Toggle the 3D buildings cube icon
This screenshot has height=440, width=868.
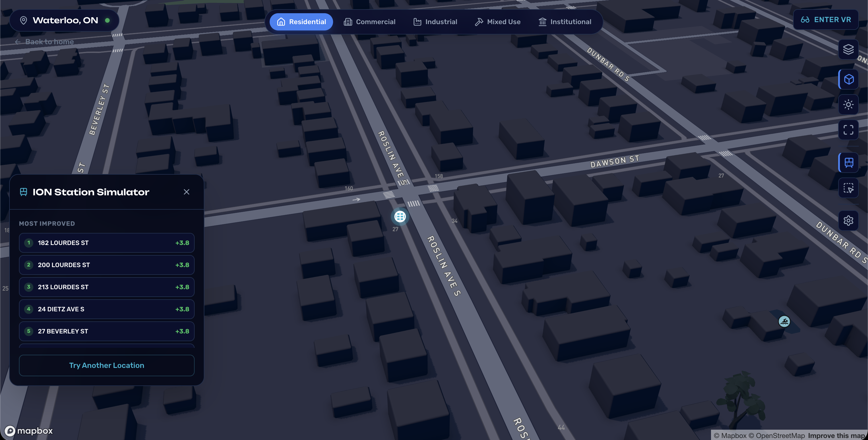848,80
